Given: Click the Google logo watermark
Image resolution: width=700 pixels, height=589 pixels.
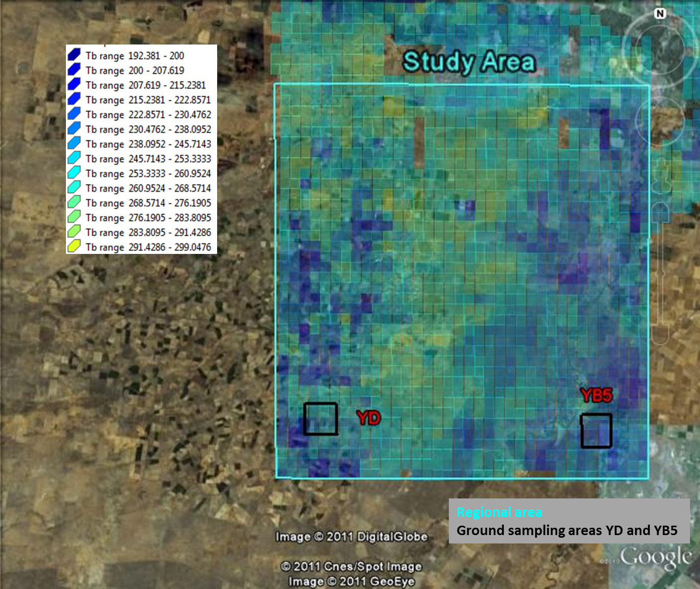Looking at the screenshot, I should click(656, 558).
